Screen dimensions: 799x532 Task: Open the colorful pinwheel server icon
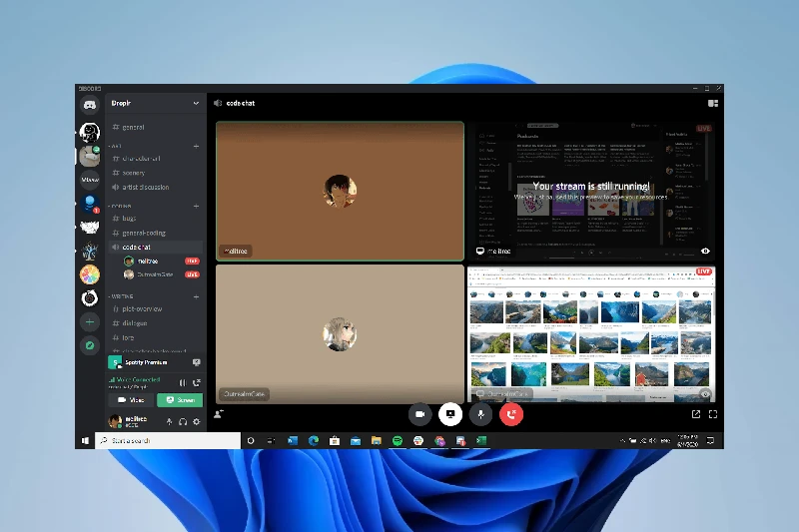[x=90, y=274]
